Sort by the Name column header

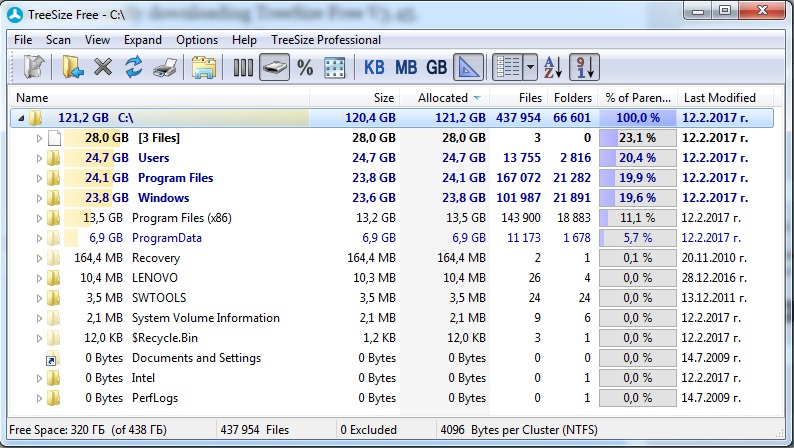(159, 98)
